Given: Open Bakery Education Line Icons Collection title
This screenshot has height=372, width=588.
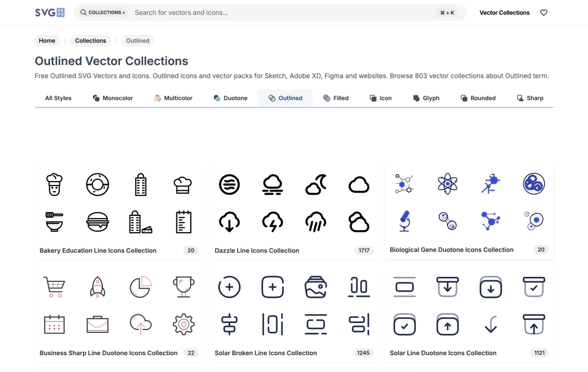Looking at the screenshot, I should [98, 250].
